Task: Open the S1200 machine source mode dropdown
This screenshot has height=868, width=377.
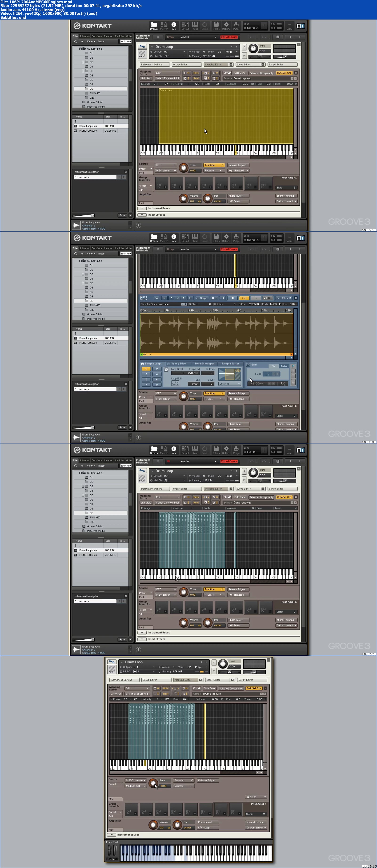Action: 136,780
